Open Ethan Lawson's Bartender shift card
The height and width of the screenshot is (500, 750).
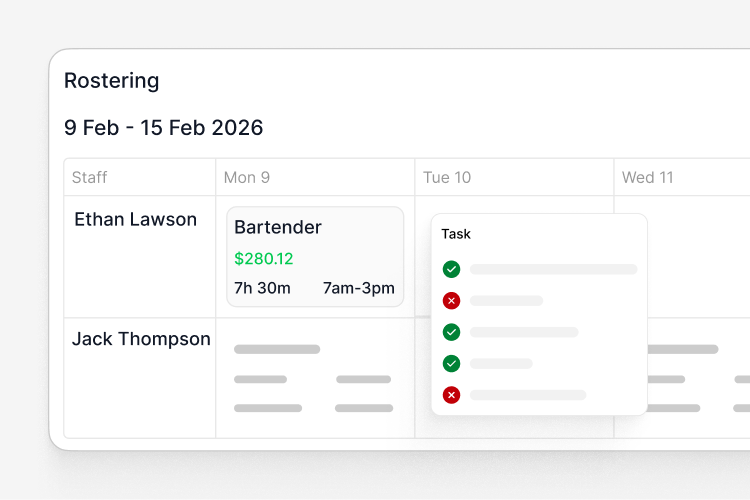point(315,257)
